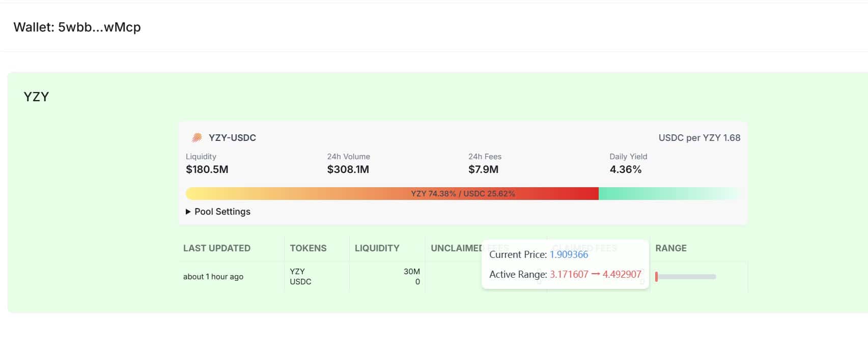Screen dimensions: 868x351
Task: Click the 24h Volume $308.1M value
Action: coord(348,169)
